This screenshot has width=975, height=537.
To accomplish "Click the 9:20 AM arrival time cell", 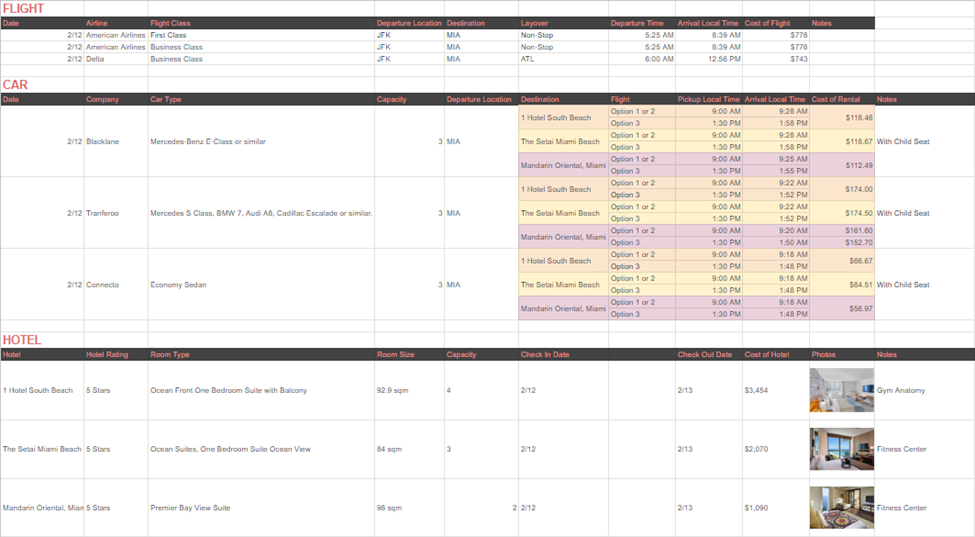I will pyautogui.click(x=776, y=231).
